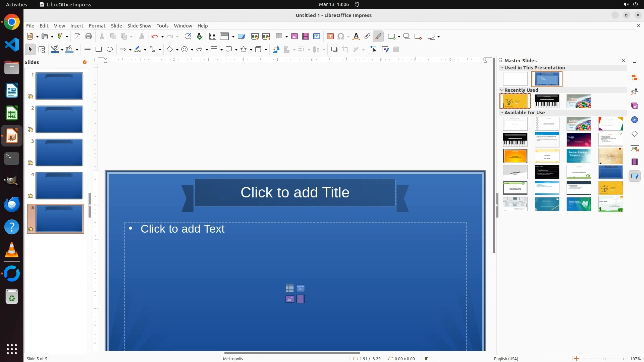644x362 pixels.
Task: Click the Insert Text Box icon
Action: point(330,37)
